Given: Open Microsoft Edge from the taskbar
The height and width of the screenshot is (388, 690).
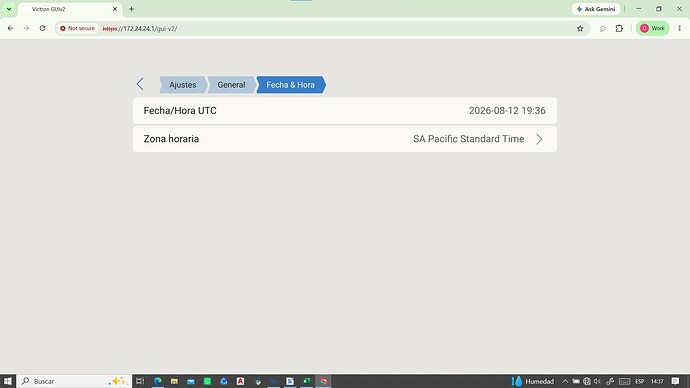Looking at the screenshot, I should pyautogui.click(x=158, y=381).
